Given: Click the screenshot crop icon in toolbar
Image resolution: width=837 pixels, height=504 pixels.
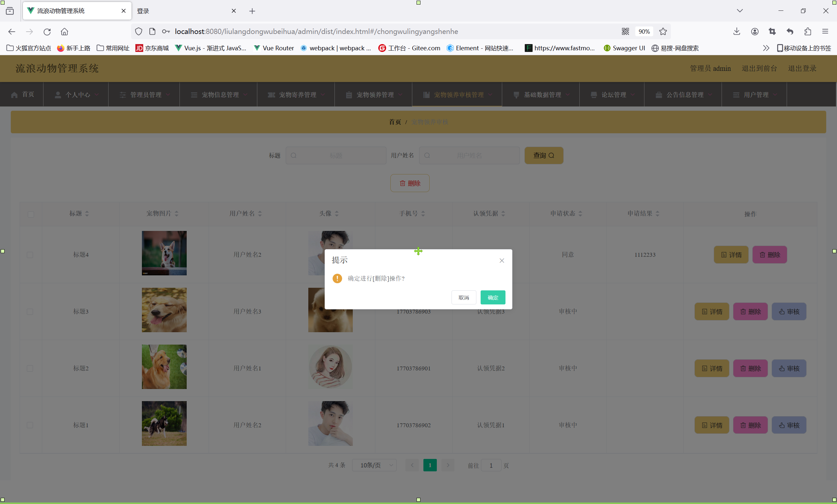Looking at the screenshot, I should 772,32.
